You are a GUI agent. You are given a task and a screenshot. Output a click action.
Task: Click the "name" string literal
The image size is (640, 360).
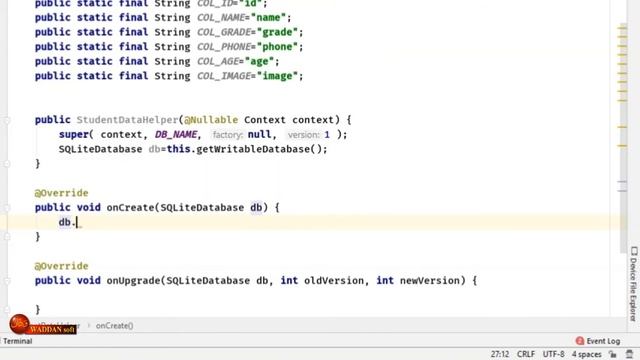click(x=268, y=18)
